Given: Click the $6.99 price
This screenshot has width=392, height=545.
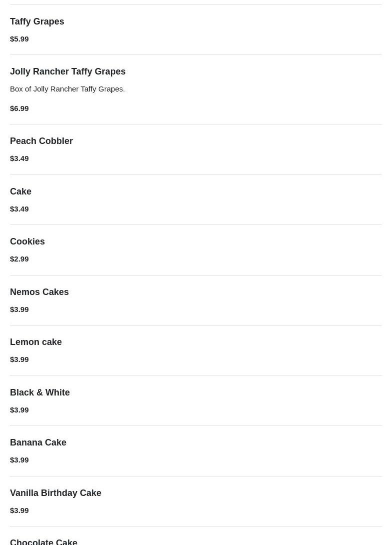Looking at the screenshot, I should point(19,108).
